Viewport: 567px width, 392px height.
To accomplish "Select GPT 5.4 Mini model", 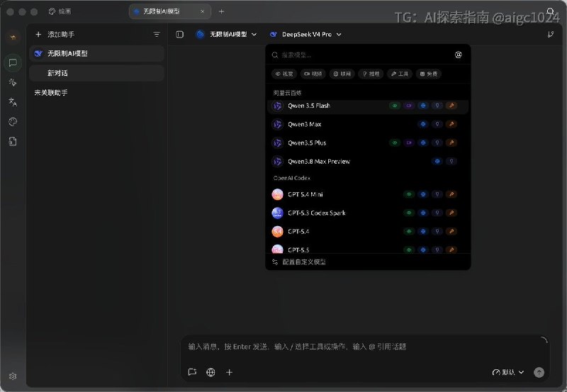I will point(368,194).
